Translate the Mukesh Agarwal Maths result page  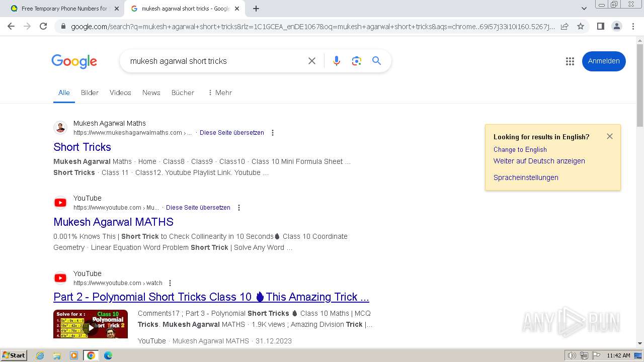coord(232,133)
